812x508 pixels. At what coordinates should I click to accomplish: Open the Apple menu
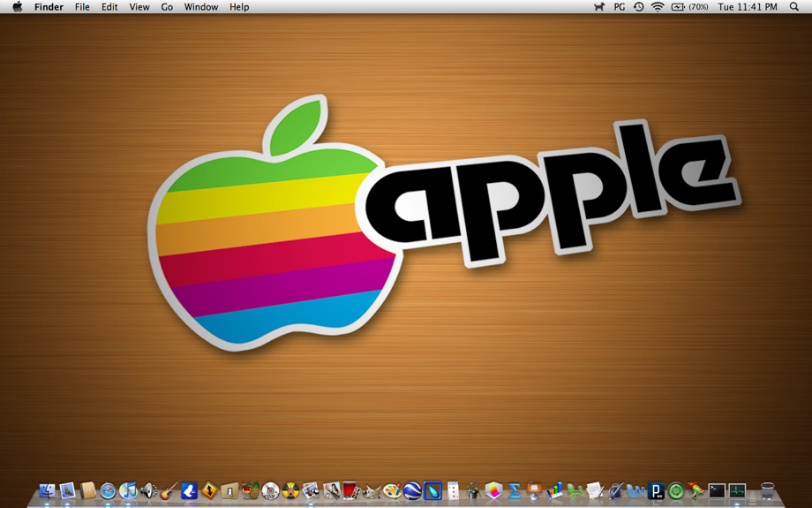18,7
